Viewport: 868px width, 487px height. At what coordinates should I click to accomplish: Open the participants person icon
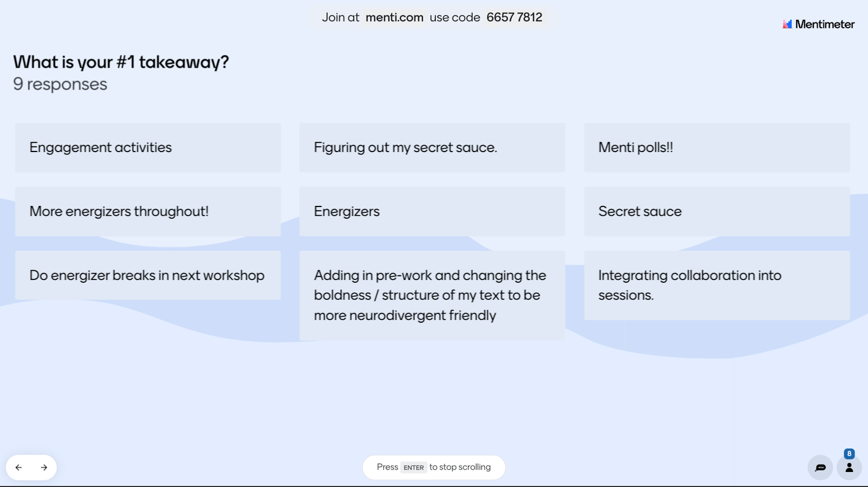(x=849, y=468)
